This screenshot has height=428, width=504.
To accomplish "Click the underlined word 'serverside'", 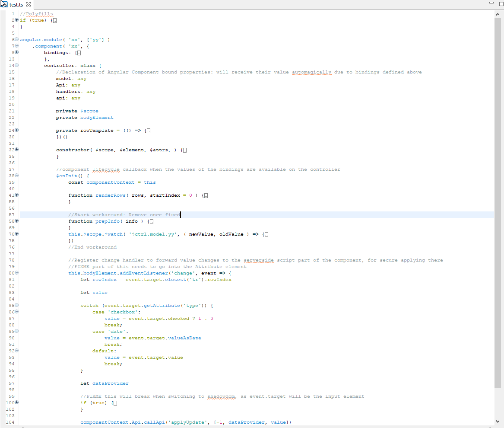I will click(x=259, y=260).
